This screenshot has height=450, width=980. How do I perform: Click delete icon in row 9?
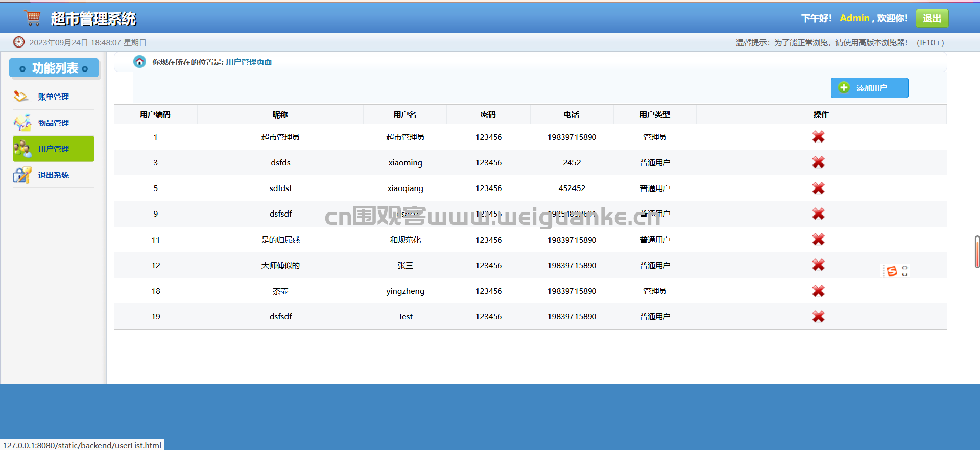[818, 214]
